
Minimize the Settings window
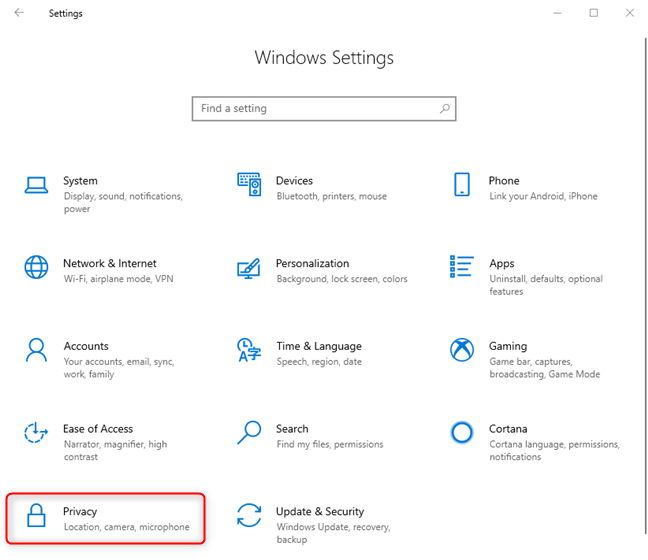[557, 13]
